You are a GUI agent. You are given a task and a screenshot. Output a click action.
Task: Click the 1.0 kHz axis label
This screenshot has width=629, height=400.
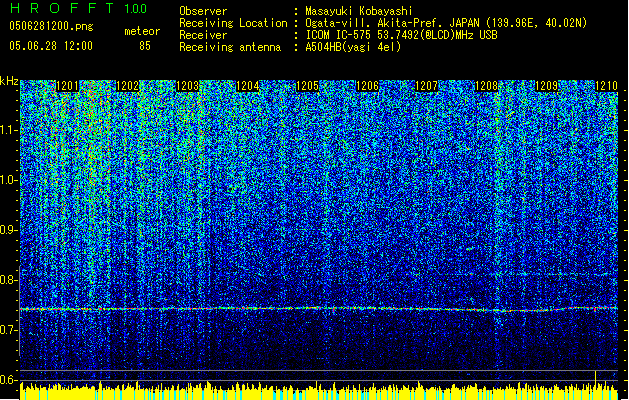coord(9,180)
